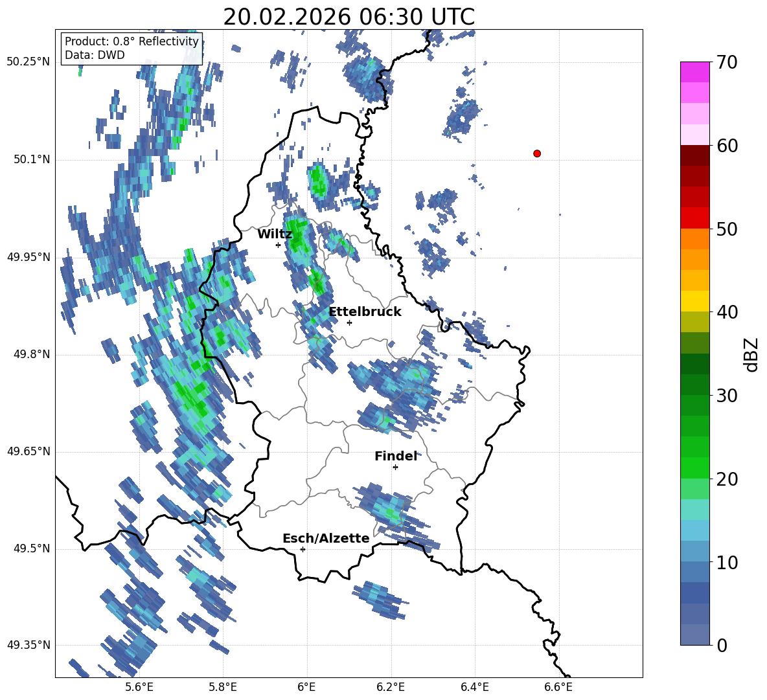Click the bright red swatch just above 50
The width and height of the screenshot is (767, 700).
click(x=695, y=218)
